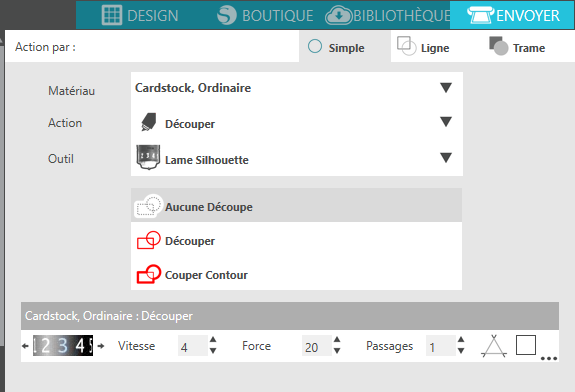Open the Matériau dropdown arrow
575x392 pixels.
coord(446,88)
